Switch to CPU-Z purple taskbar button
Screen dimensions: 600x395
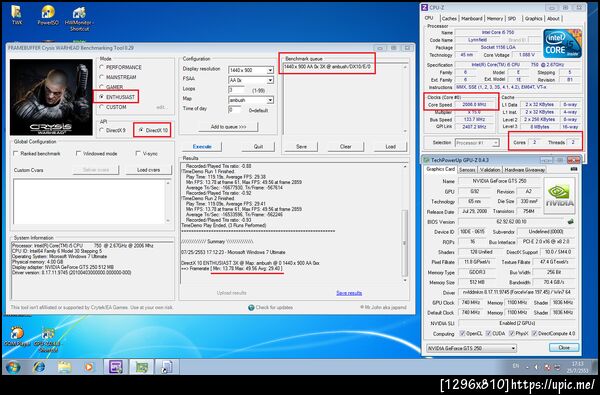116,367
